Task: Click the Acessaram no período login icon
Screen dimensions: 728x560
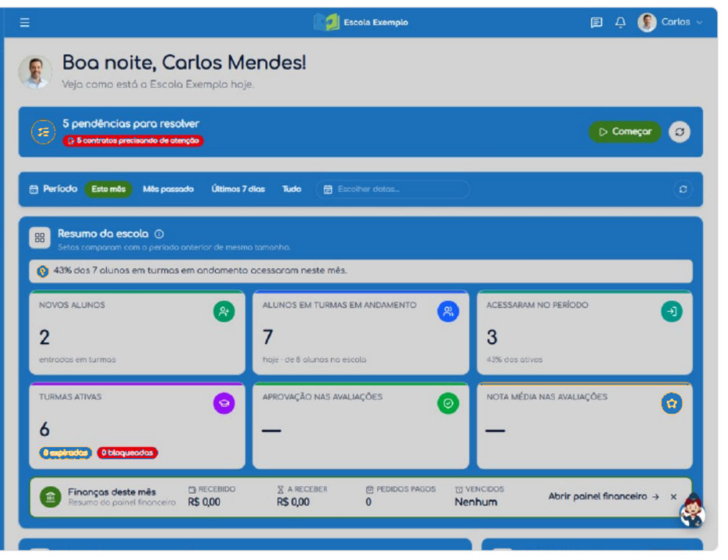Action: tap(672, 311)
